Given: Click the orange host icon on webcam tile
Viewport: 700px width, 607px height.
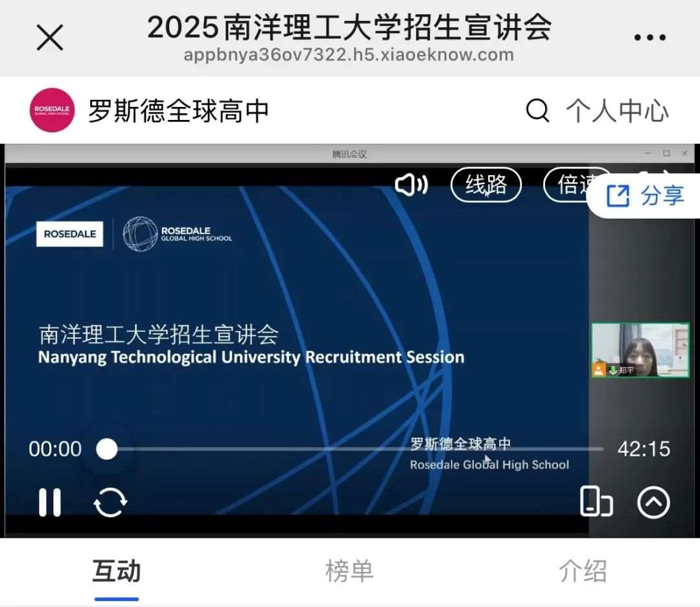Looking at the screenshot, I should tap(599, 370).
